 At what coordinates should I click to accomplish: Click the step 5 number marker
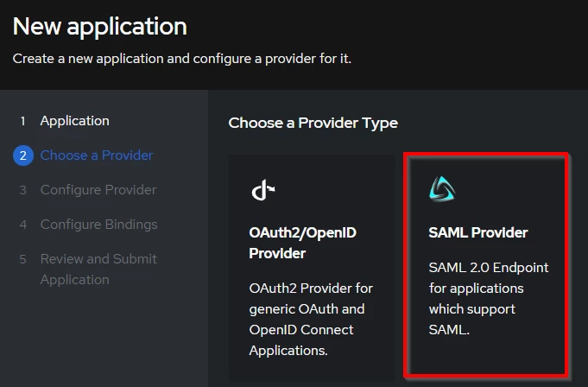tap(23, 259)
